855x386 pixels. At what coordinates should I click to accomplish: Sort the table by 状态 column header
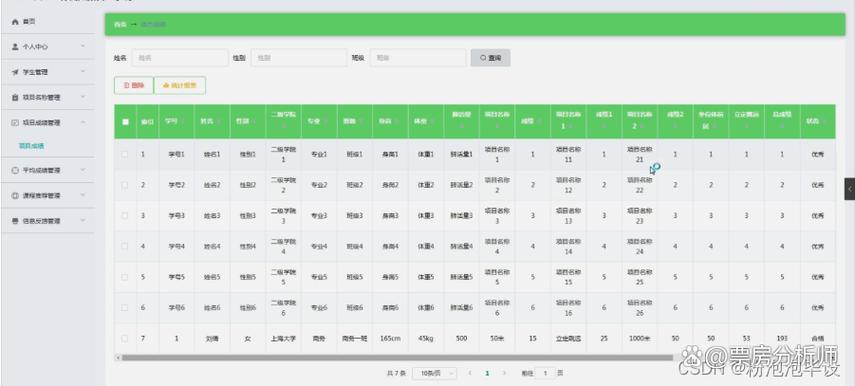point(817,122)
